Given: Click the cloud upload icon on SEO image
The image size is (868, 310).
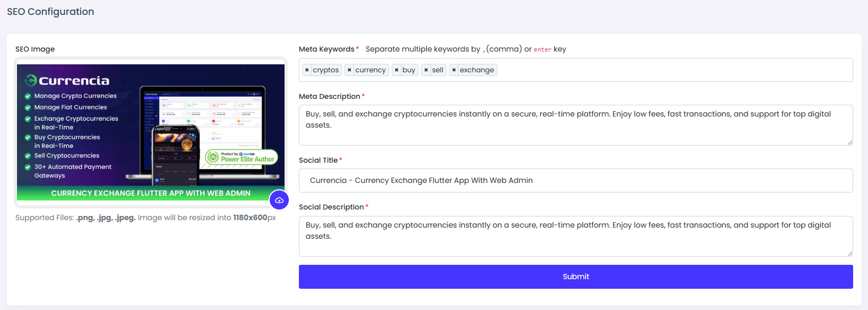Looking at the screenshot, I should coord(279,200).
